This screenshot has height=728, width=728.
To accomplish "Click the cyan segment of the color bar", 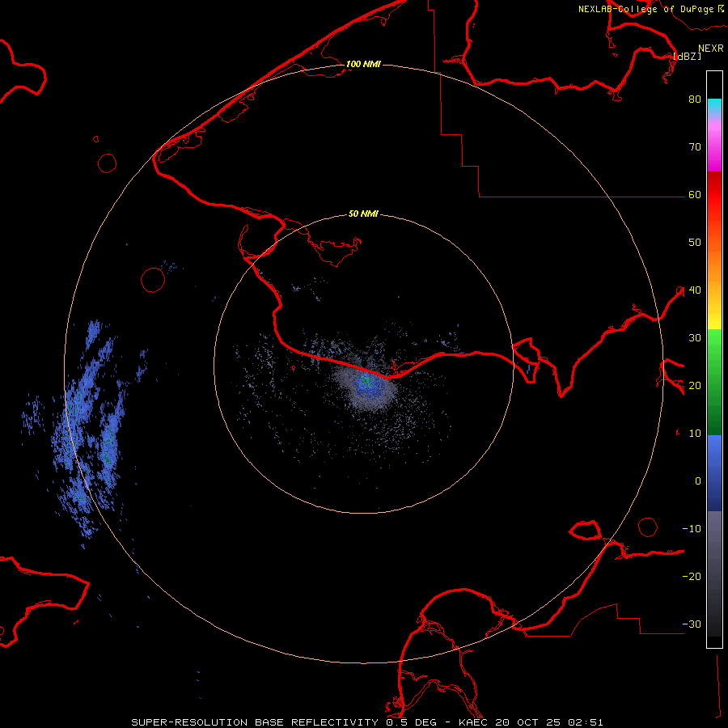I will pos(714,105).
